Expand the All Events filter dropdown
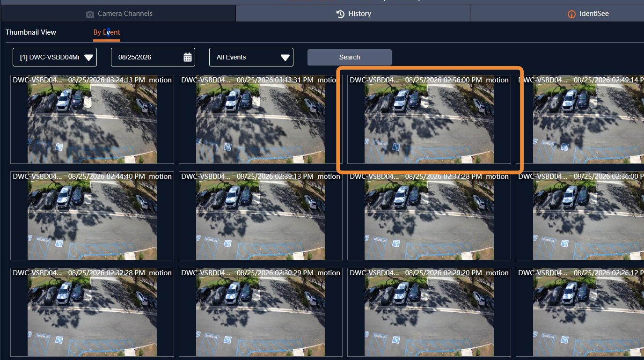 tap(251, 57)
